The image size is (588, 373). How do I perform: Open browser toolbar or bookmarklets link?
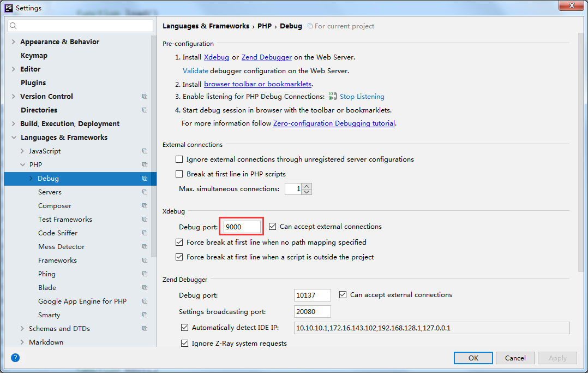[257, 84]
